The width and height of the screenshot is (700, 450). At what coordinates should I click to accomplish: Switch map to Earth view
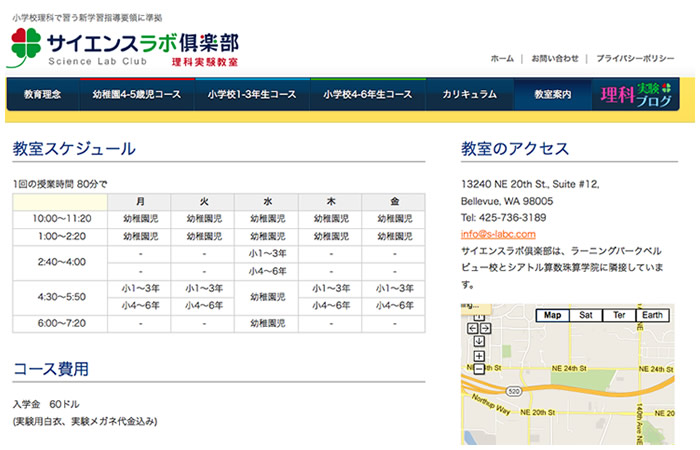652,315
